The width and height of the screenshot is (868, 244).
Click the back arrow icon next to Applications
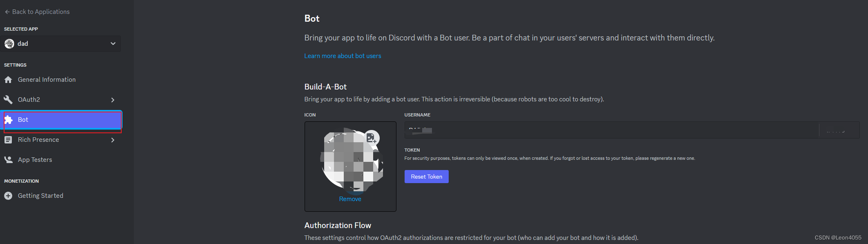[x=7, y=12]
